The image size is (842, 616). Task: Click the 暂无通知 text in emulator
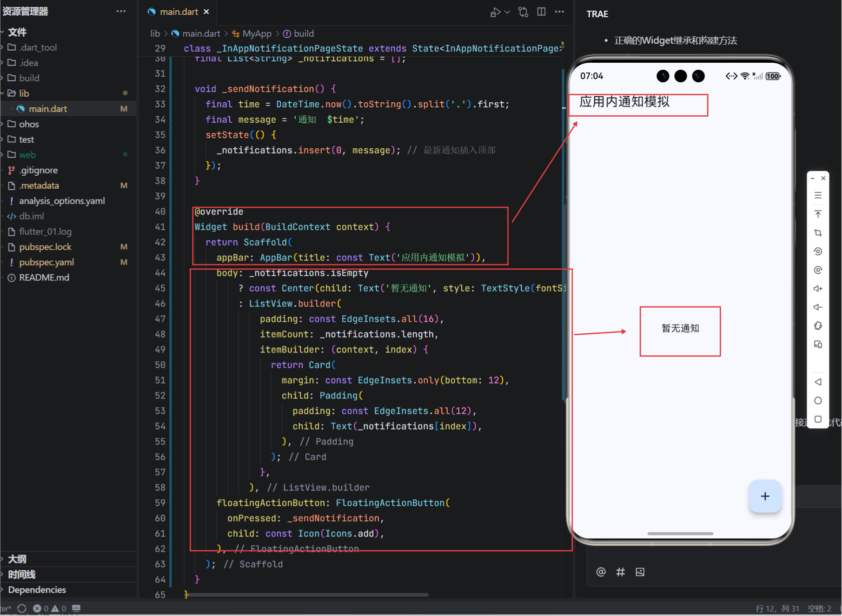tap(680, 328)
